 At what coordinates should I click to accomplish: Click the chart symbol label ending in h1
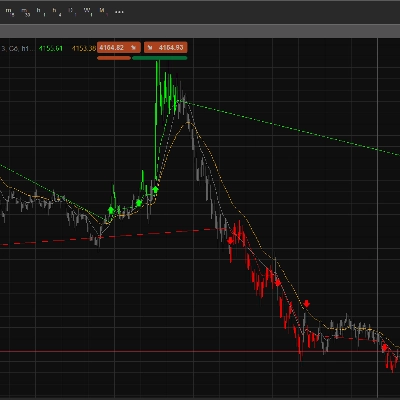(17, 49)
